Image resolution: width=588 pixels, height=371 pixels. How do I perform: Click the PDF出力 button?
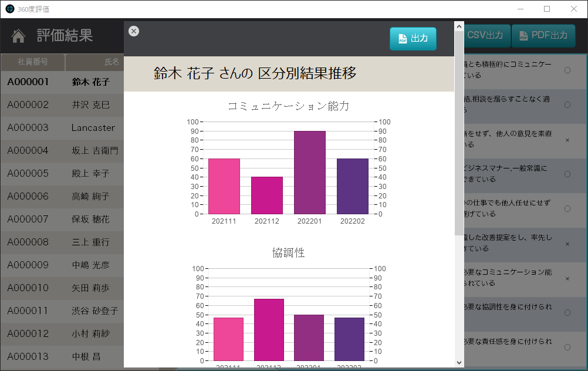(543, 36)
